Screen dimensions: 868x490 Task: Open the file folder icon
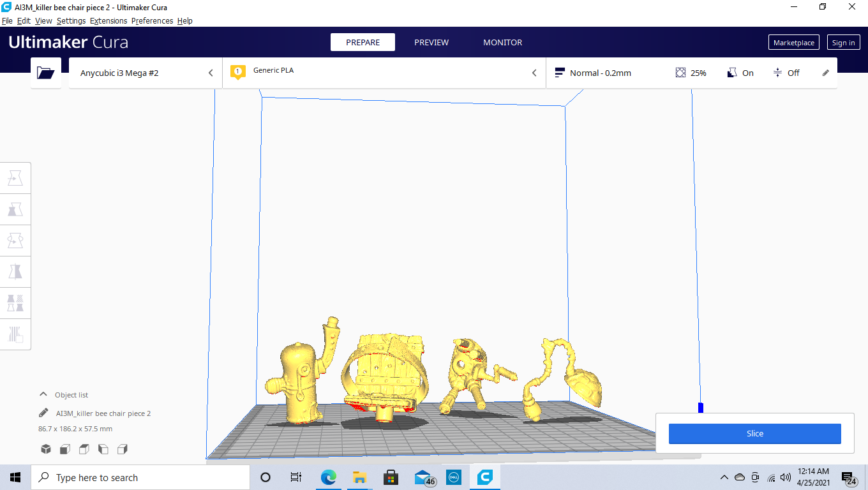point(46,73)
